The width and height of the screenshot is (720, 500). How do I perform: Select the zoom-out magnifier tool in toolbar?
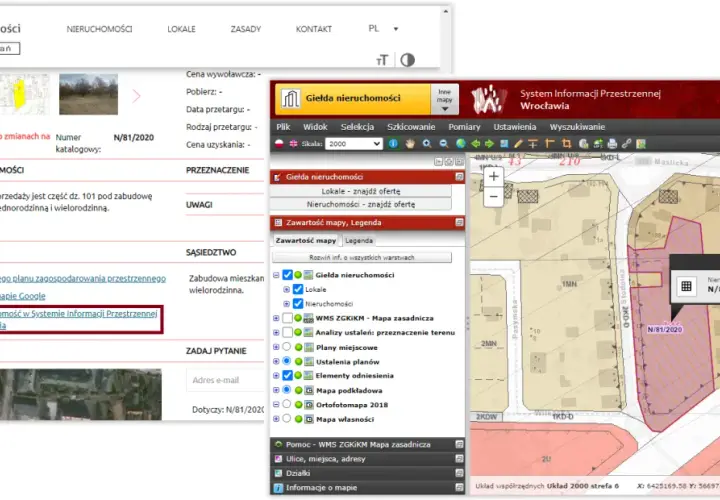(444, 144)
